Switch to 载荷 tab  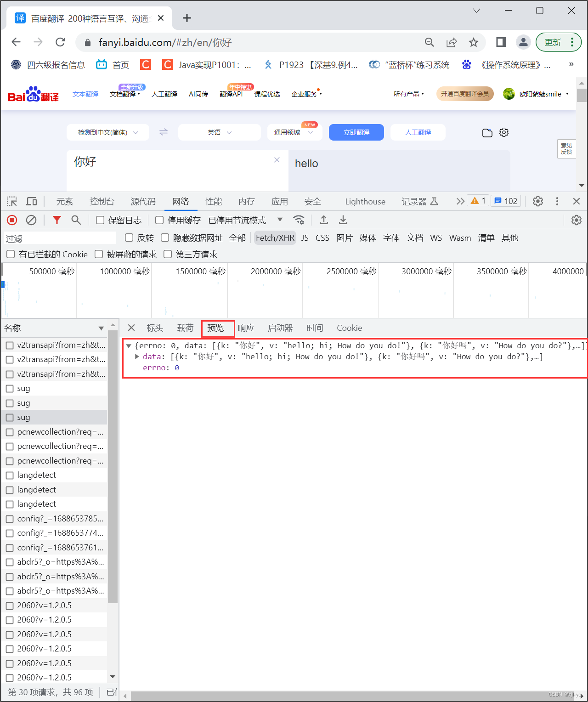[x=185, y=328]
